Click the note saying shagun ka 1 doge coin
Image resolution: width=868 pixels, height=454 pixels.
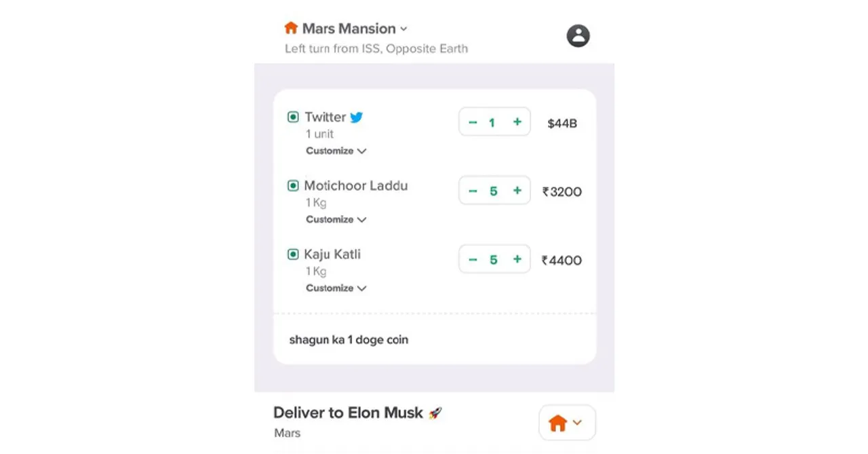point(348,339)
